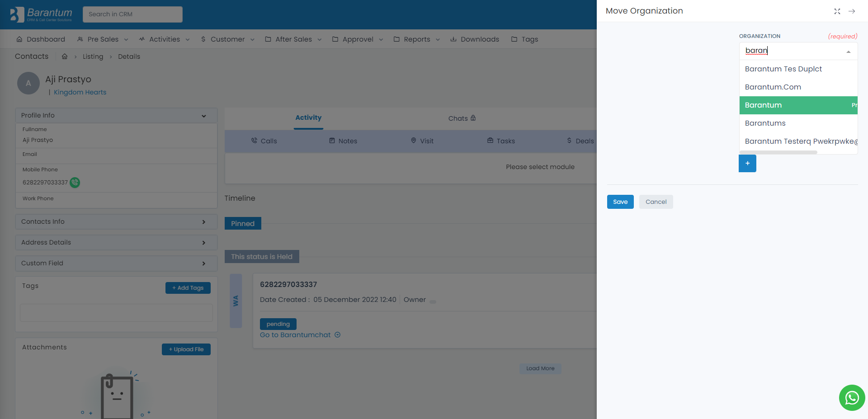Screen dimensions: 868x419
Task: Choose Barantum.Com option
Action: (798, 87)
